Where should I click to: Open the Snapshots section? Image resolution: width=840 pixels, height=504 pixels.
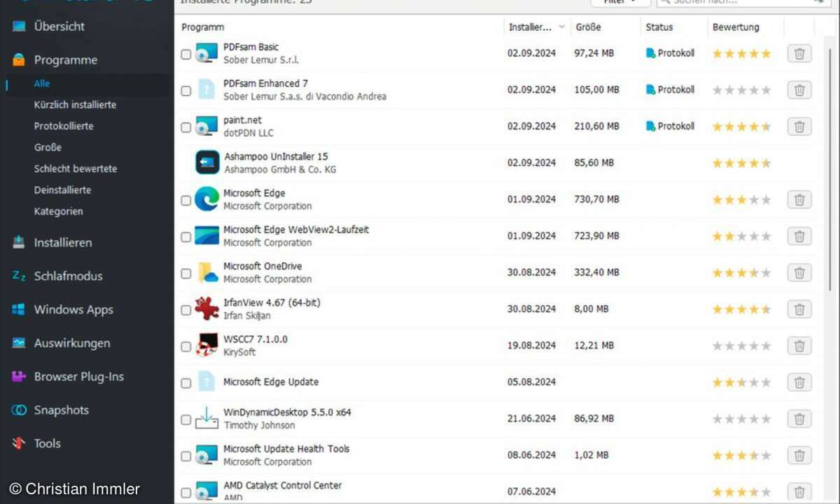pos(61,410)
